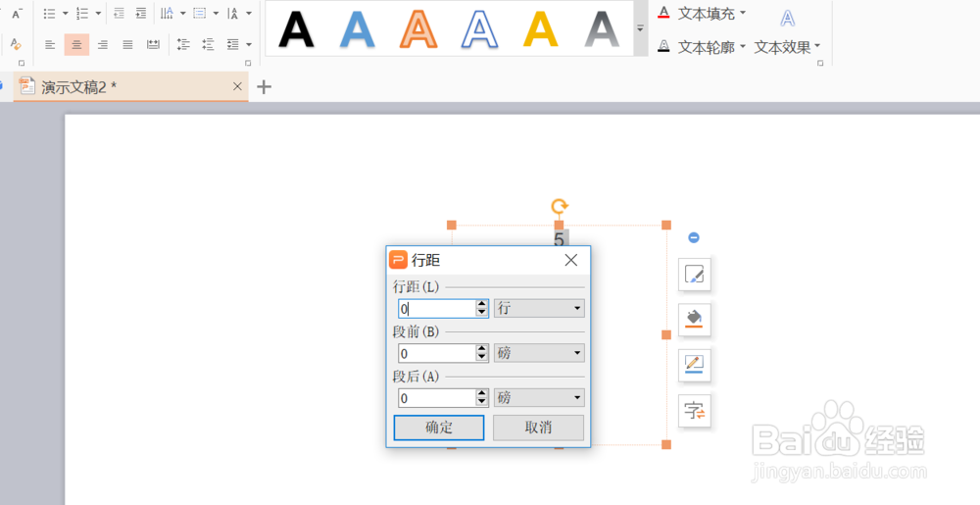Clear text formatting with the eraser icon
980x505 pixels.
(17, 44)
